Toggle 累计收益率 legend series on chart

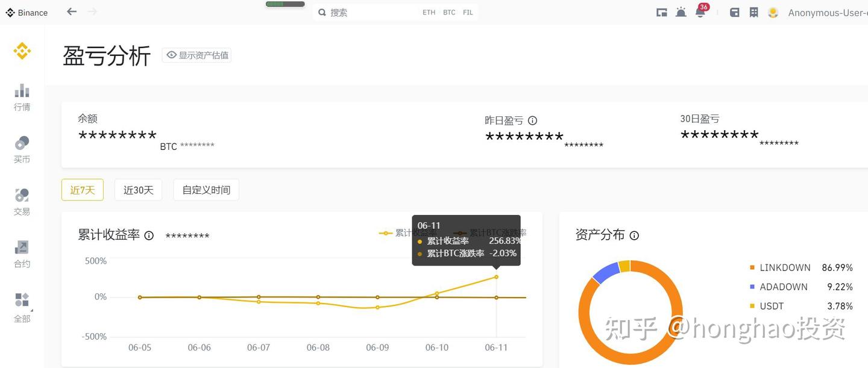click(x=386, y=233)
